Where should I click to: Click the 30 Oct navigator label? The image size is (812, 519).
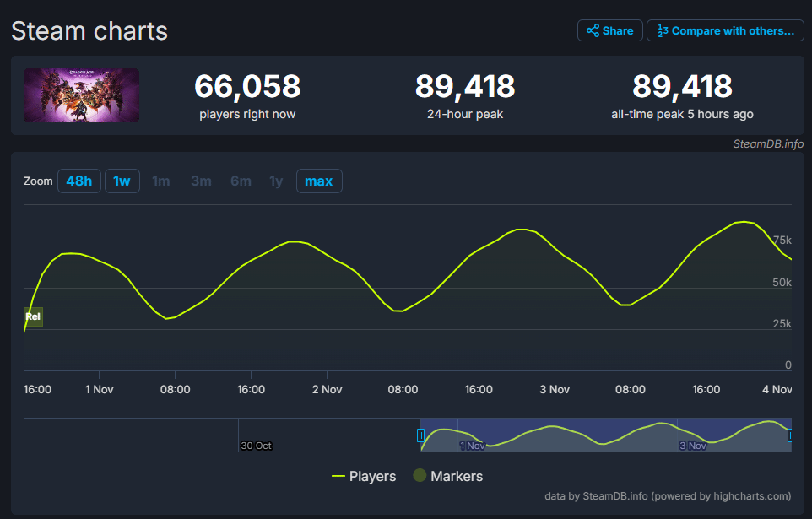[x=256, y=446]
